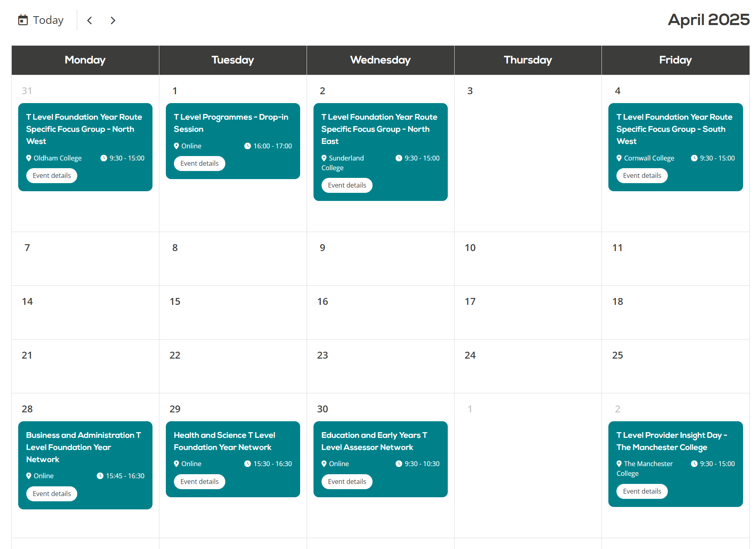Screen dimensions: 756x549
Task: Open Event details for North East focus group
Action: coord(347,185)
